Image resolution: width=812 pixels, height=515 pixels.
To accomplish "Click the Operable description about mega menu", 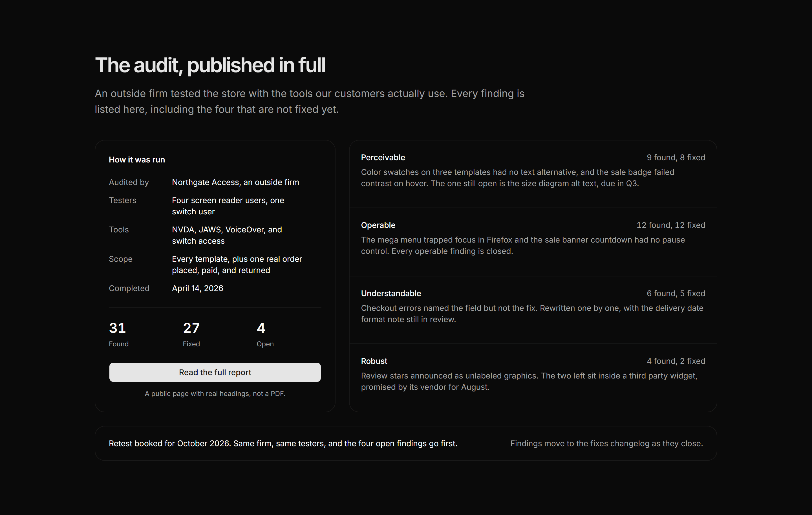I will point(523,246).
